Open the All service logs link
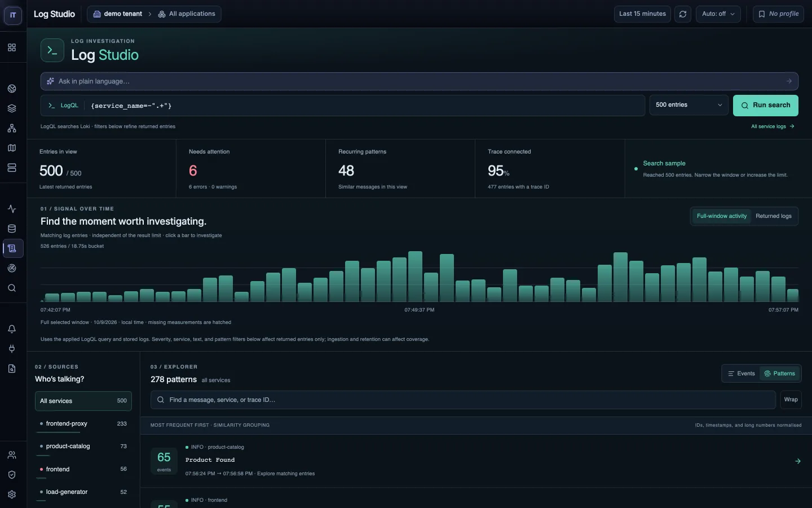 click(x=773, y=126)
